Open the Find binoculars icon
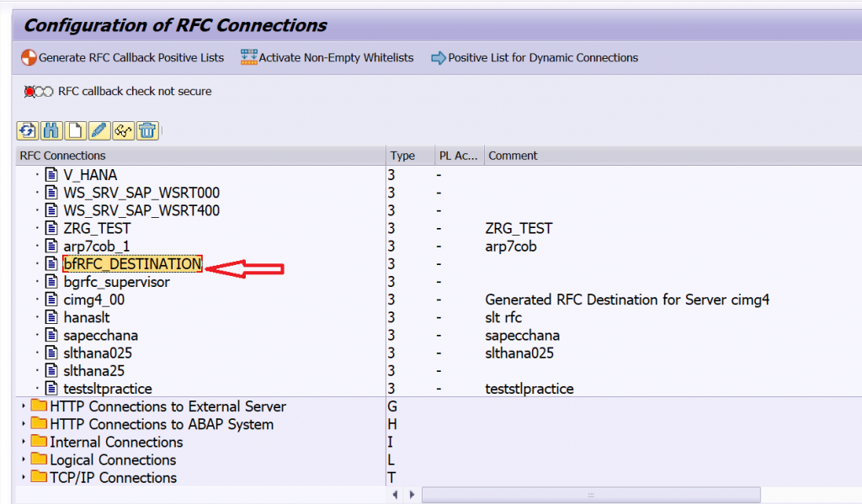Viewport: 862px width, 504px height. [x=51, y=130]
